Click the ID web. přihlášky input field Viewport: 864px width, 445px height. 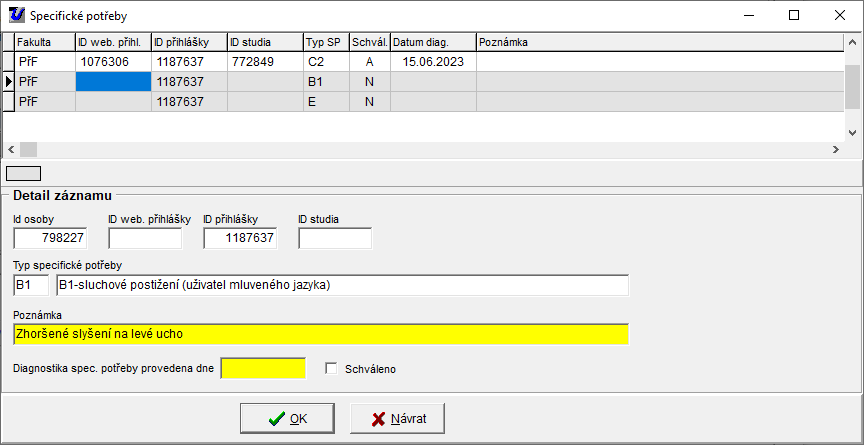click(x=145, y=238)
